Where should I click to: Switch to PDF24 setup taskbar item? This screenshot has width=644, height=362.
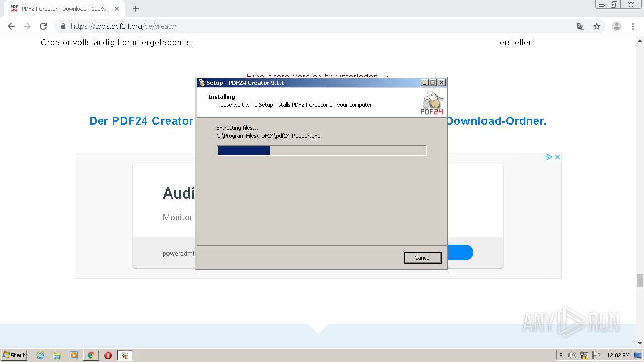[x=125, y=355]
